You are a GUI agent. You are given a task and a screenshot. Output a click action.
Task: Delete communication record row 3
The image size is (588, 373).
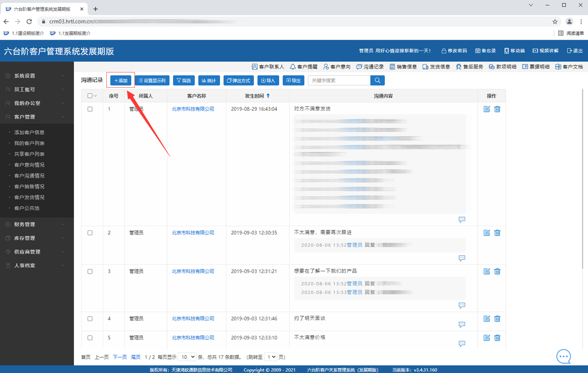click(497, 271)
